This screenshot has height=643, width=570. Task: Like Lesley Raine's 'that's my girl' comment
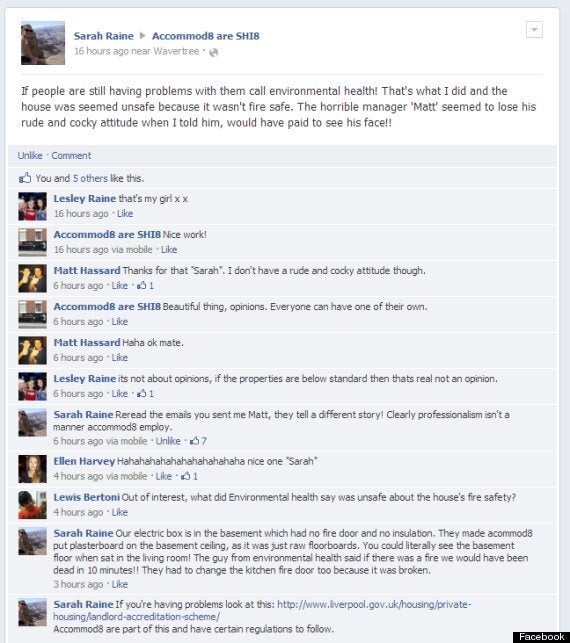[x=125, y=214]
